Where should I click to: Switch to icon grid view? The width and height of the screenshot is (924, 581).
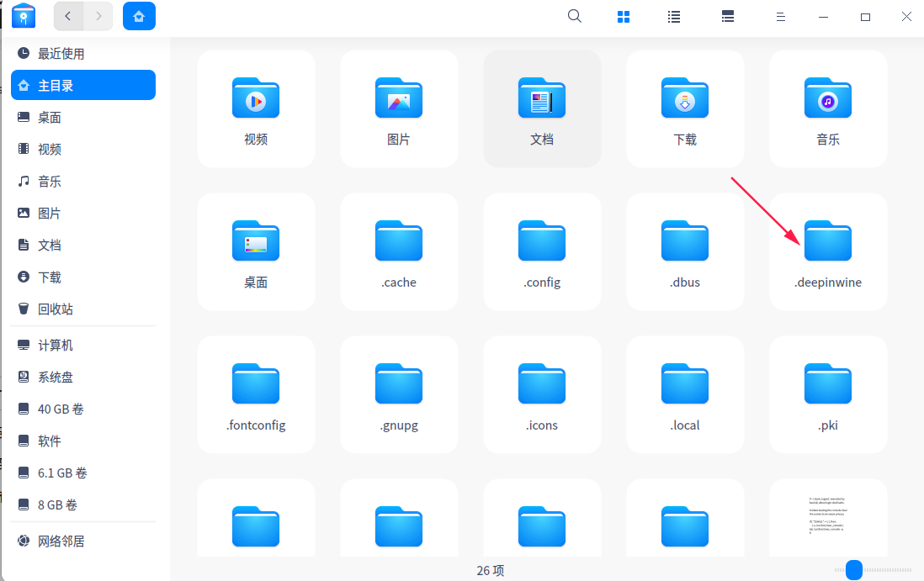624,17
